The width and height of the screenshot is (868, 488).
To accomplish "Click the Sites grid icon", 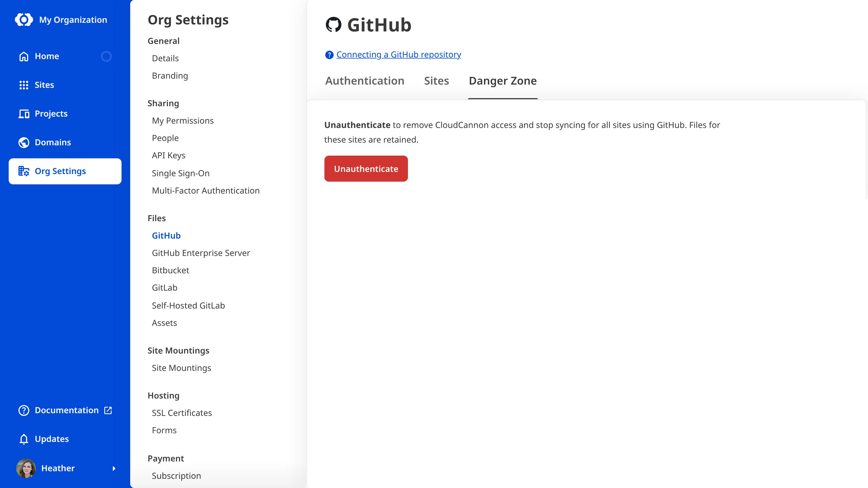I will pyautogui.click(x=24, y=85).
